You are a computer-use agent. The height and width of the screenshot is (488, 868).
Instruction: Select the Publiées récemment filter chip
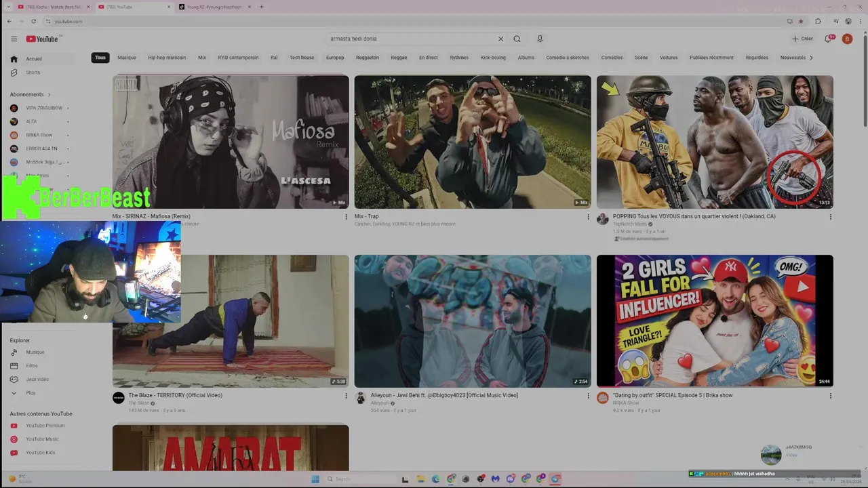click(x=711, y=58)
